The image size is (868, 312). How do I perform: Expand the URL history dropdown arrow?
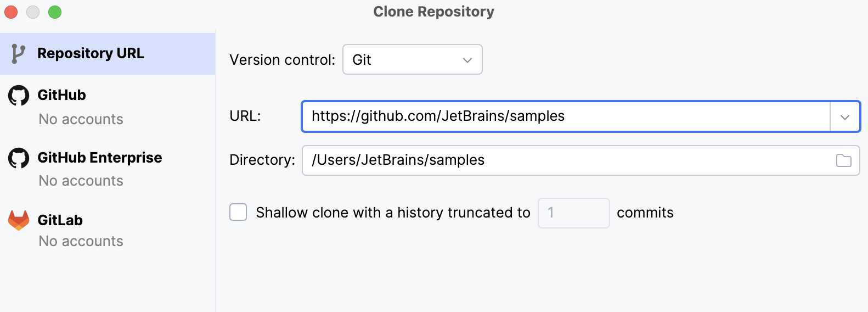coord(845,116)
